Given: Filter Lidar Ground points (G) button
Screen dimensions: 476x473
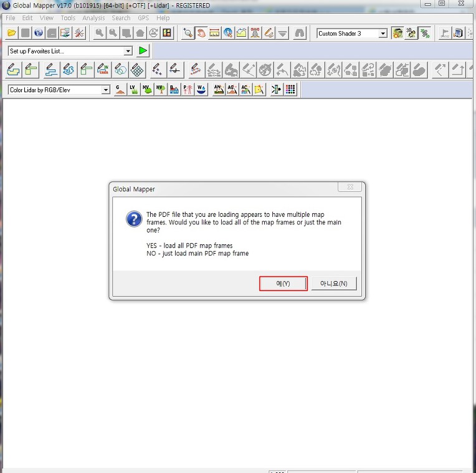Looking at the screenshot, I should [120, 90].
